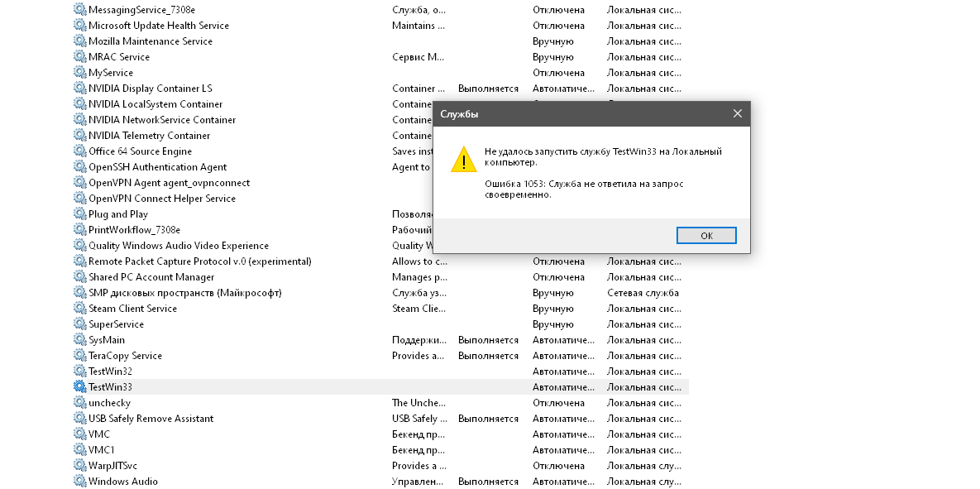The height and width of the screenshot is (489, 980).
Task: Click gear icon of OpenVPN Connect Helper Service
Action: click(79, 199)
